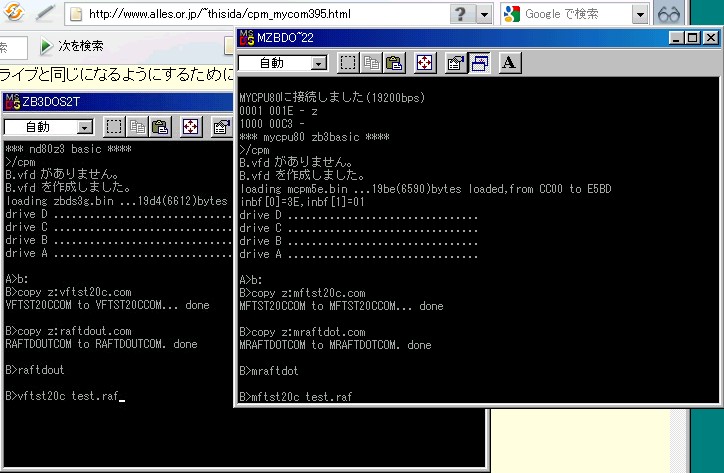The height and width of the screenshot is (473, 724).
Task: Click the pencil edit icon in browser toolbar
Action: point(45,13)
